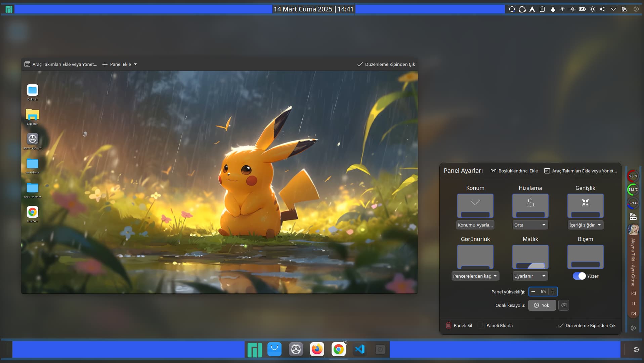This screenshot has width=644, height=363.
Task: Increase panel height with plus button
Action: pos(553,292)
